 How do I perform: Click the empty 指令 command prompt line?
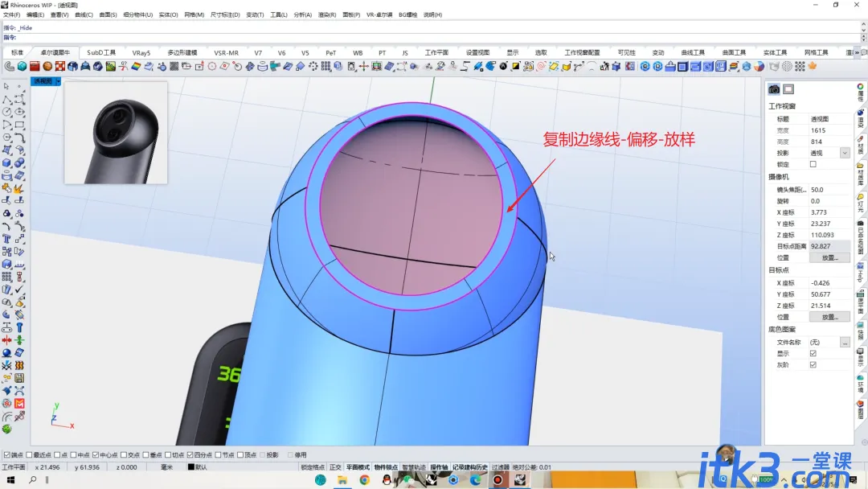point(437,38)
